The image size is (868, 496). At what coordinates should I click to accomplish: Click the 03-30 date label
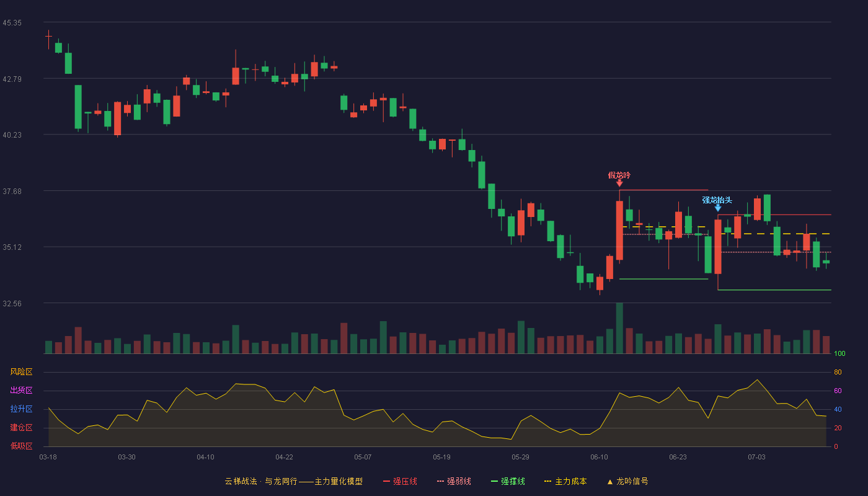[x=126, y=457]
